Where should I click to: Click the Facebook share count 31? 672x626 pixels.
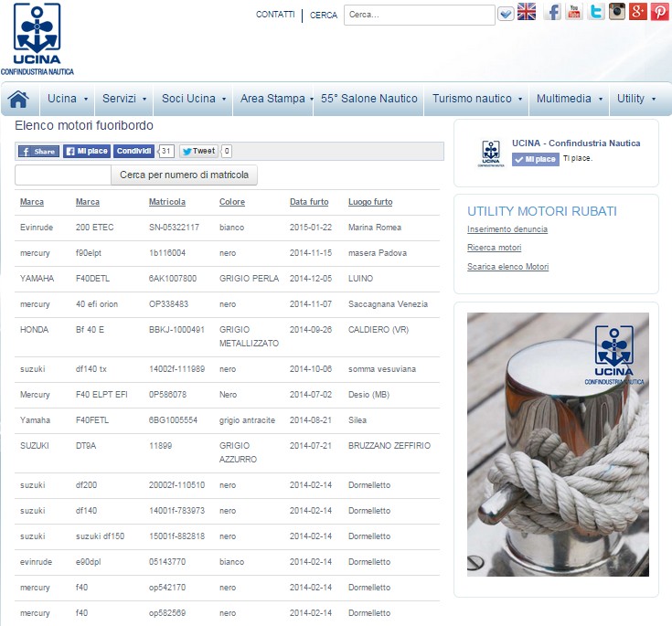[165, 152]
